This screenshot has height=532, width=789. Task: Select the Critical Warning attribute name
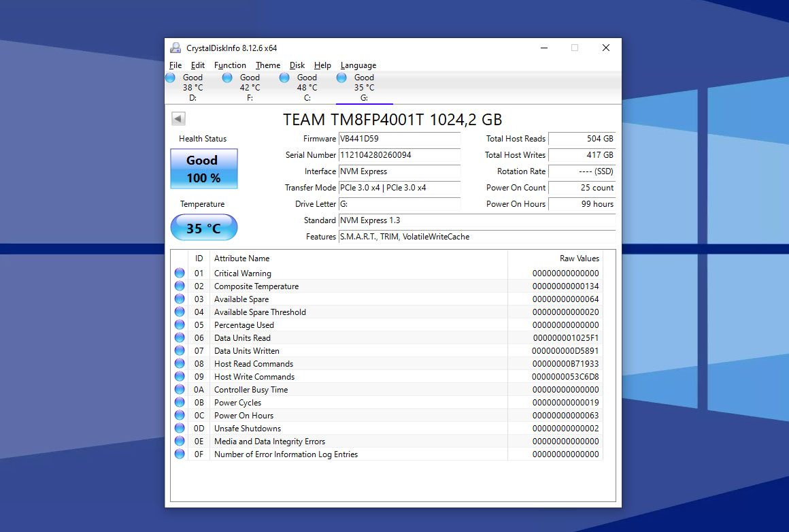point(243,273)
